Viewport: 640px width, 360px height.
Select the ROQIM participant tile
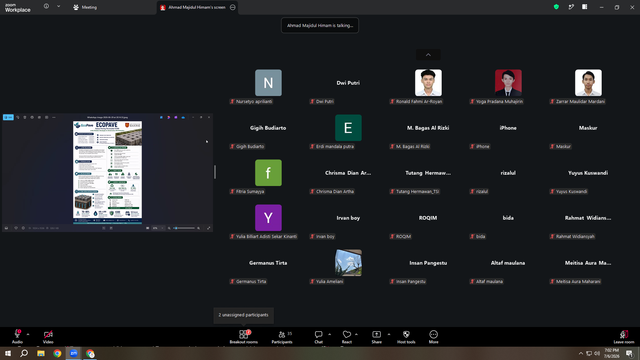tap(428, 218)
